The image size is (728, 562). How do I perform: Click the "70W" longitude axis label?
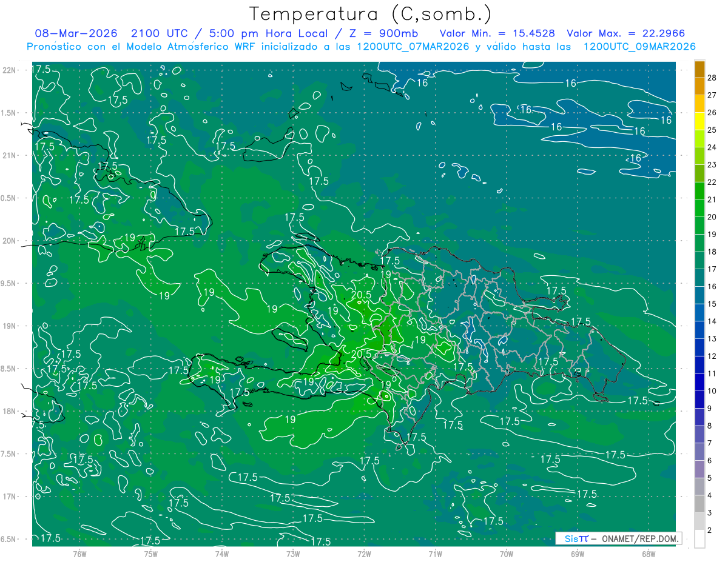pyautogui.click(x=507, y=554)
